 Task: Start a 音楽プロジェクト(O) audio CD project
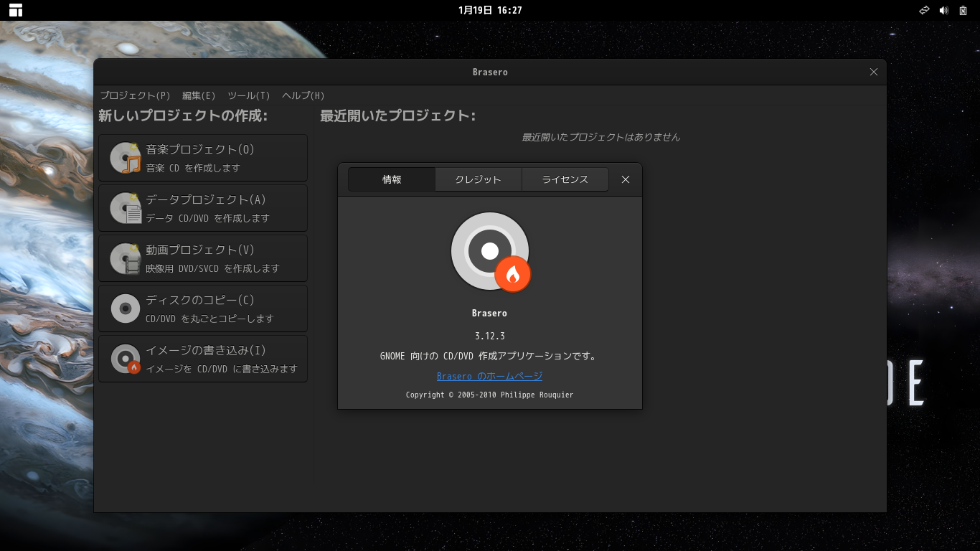pyautogui.click(x=203, y=158)
